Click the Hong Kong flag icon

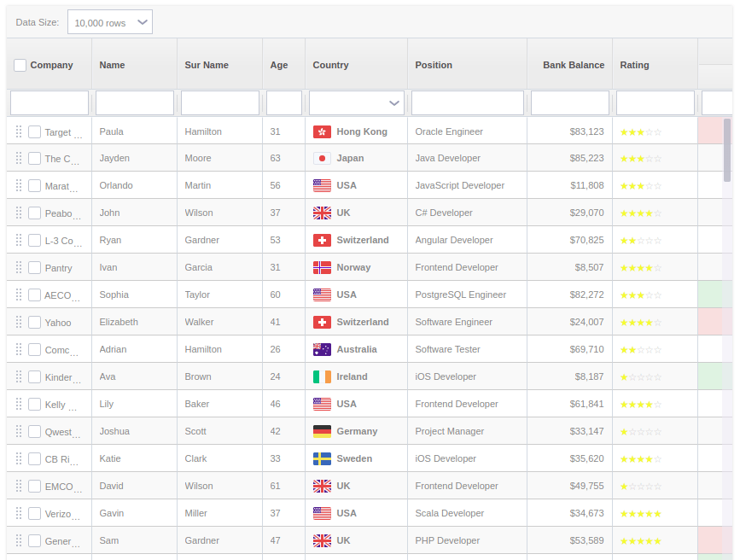[323, 131]
